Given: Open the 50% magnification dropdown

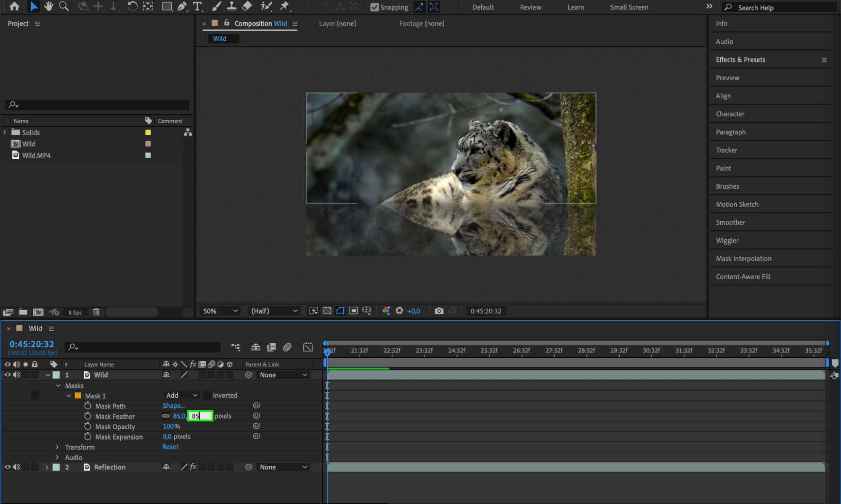Looking at the screenshot, I should pos(220,311).
